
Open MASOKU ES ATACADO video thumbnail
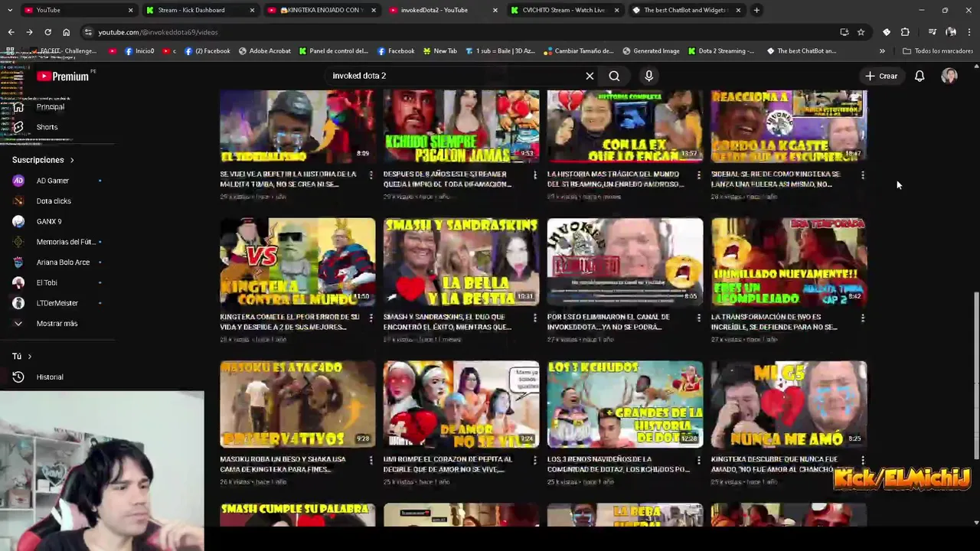coord(298,404)
